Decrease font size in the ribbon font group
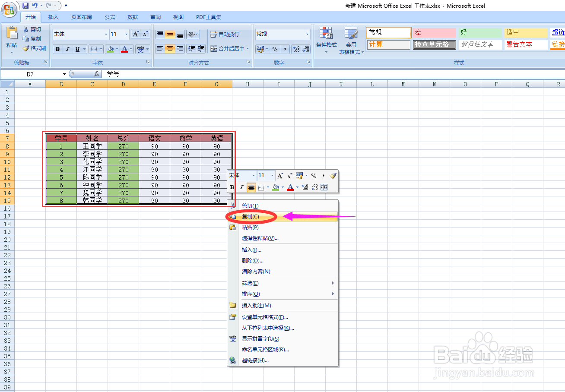565x392 pixels. [x=146, y=34]
